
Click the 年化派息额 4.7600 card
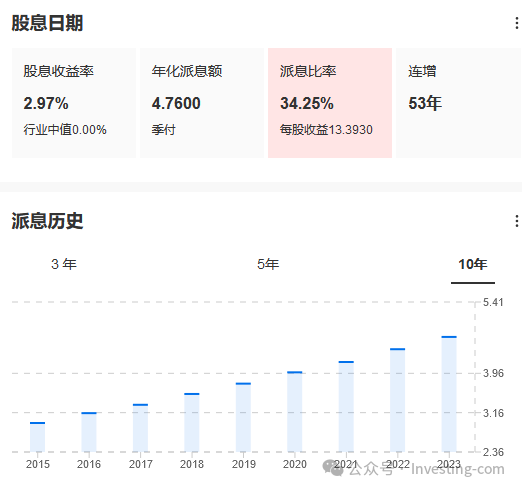202,103
